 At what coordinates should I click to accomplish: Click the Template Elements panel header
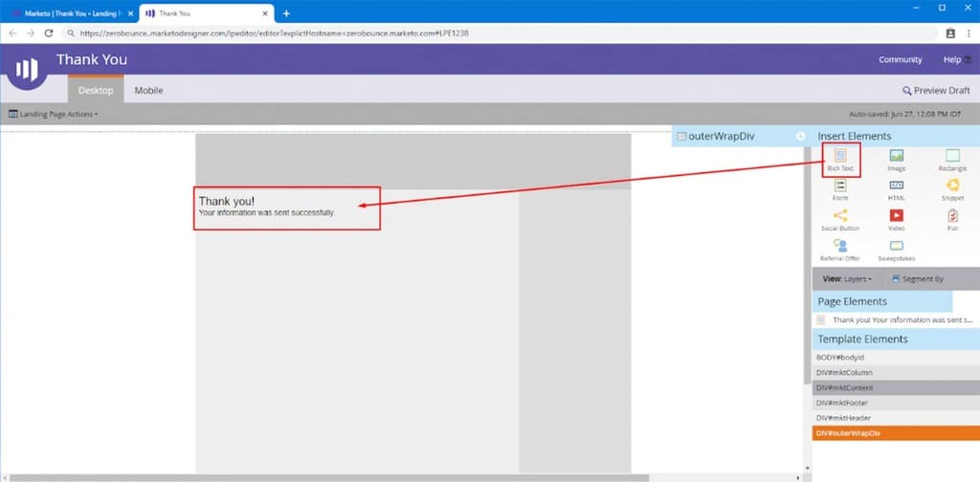[x=896, y=339]
